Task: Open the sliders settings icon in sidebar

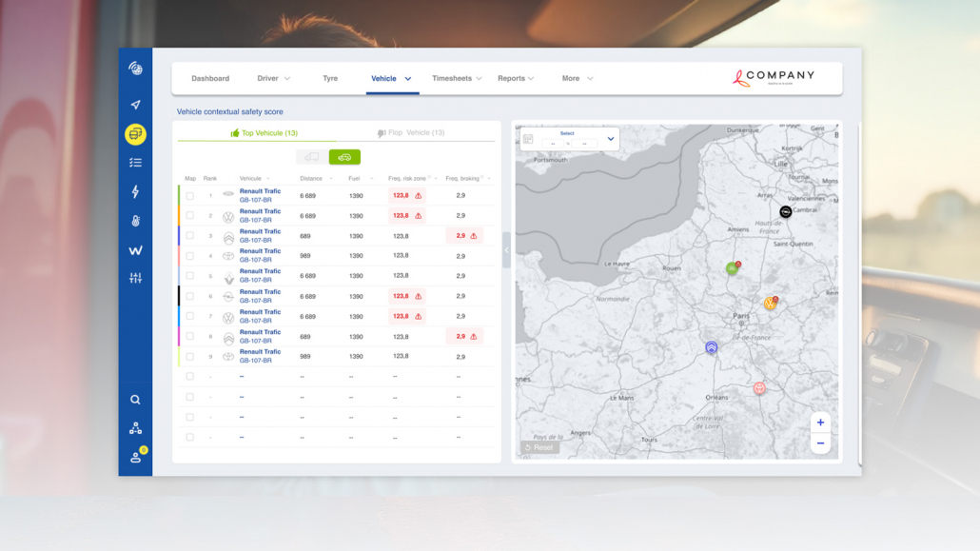Action: (135, 278)
